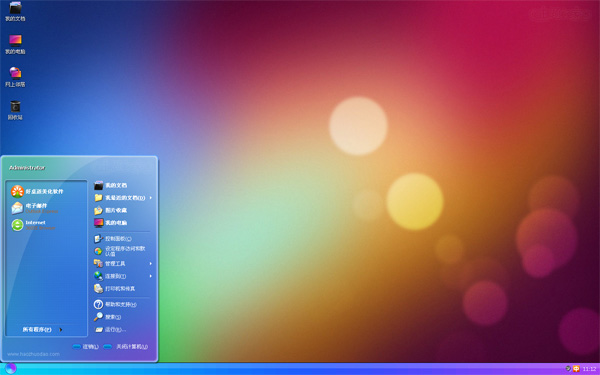The image size is (600, 375).
Task: Open the question-mark 帮助和支持 item
Action: click(122, 304)
